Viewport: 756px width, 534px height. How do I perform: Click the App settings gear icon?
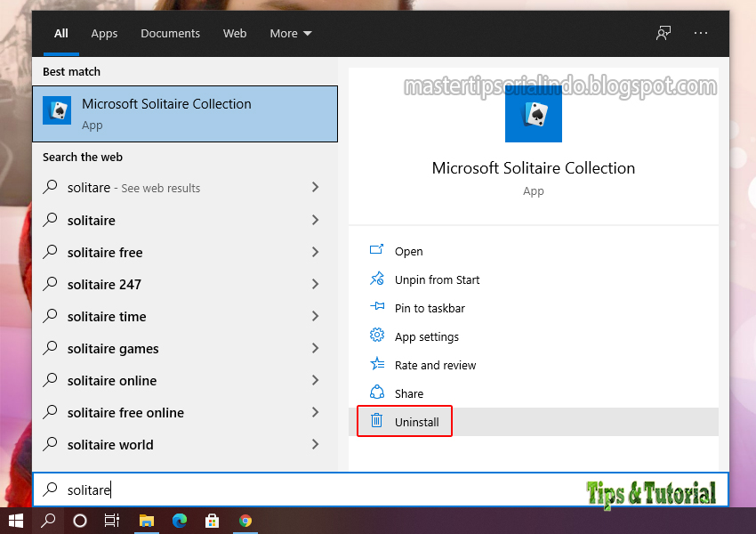(x=377, y=335)
